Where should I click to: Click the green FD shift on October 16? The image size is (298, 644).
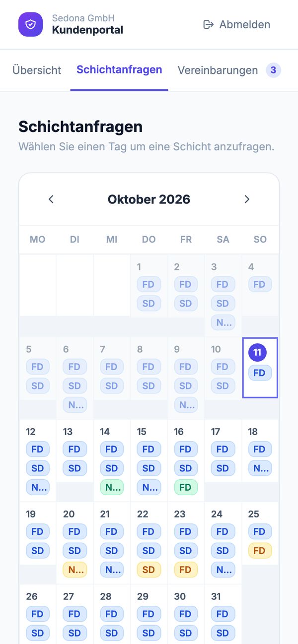coord(185,487)
